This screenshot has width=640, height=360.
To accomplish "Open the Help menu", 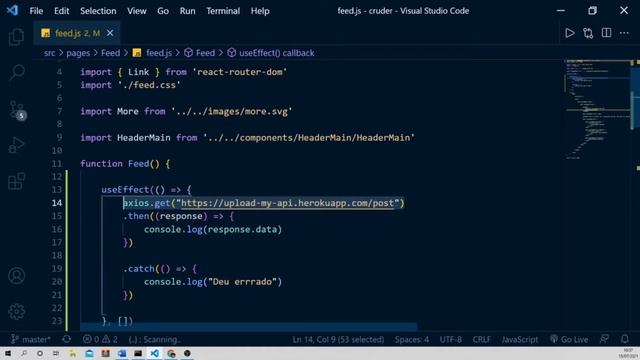I will pyautogui.click(x=260, y=11).
